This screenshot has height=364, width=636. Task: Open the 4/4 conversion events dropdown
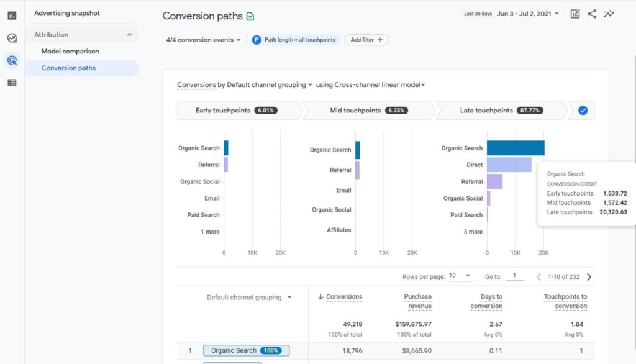pyautogui.click(x=204, y=40)
